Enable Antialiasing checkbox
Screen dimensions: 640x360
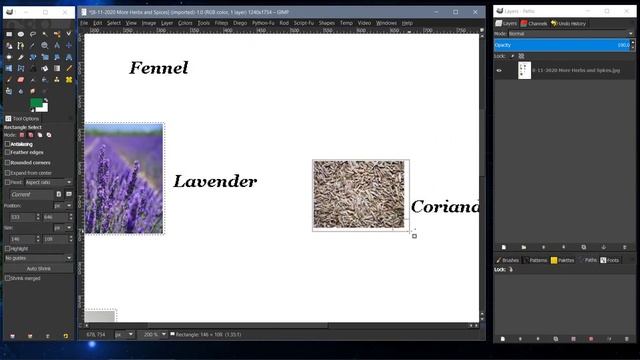tap(7, 144)
